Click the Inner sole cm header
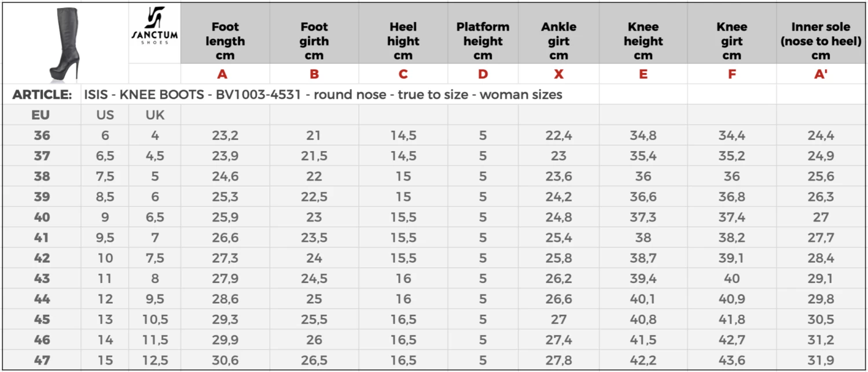 (x=821, y=41)
